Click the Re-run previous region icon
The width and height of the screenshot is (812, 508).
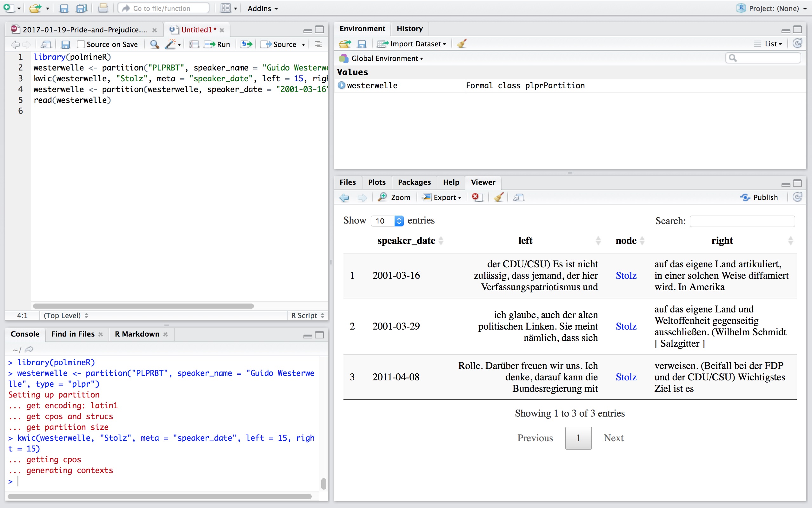pyautogui.click(x=246, y=44)
